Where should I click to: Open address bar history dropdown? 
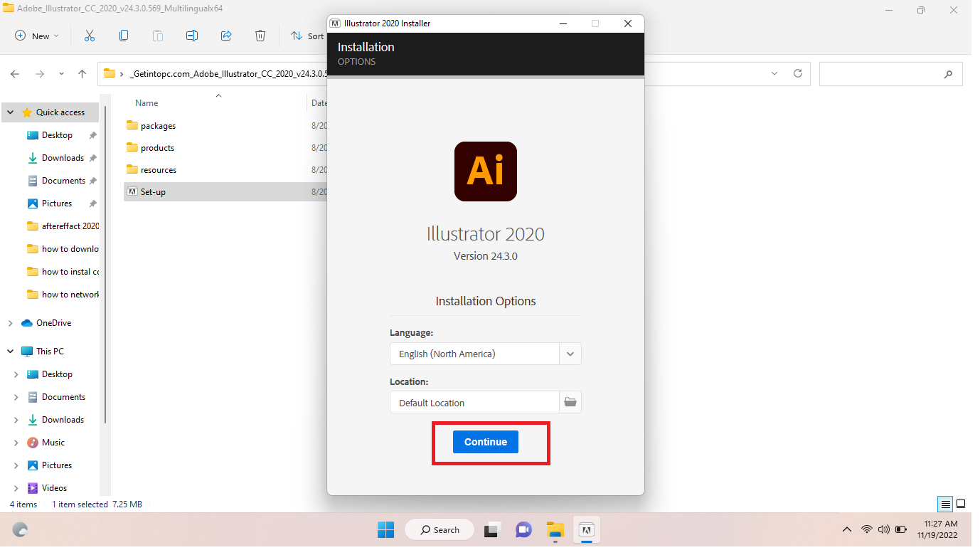pos(774,73)
